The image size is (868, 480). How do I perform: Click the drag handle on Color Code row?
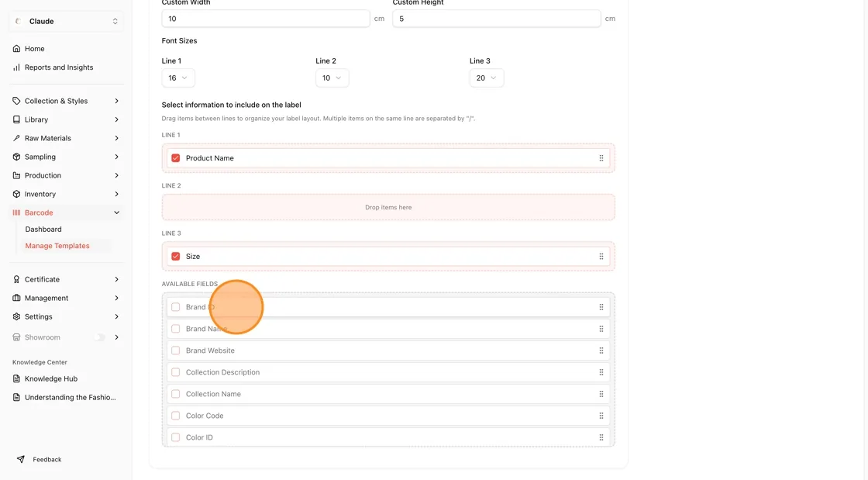point(601,416)
